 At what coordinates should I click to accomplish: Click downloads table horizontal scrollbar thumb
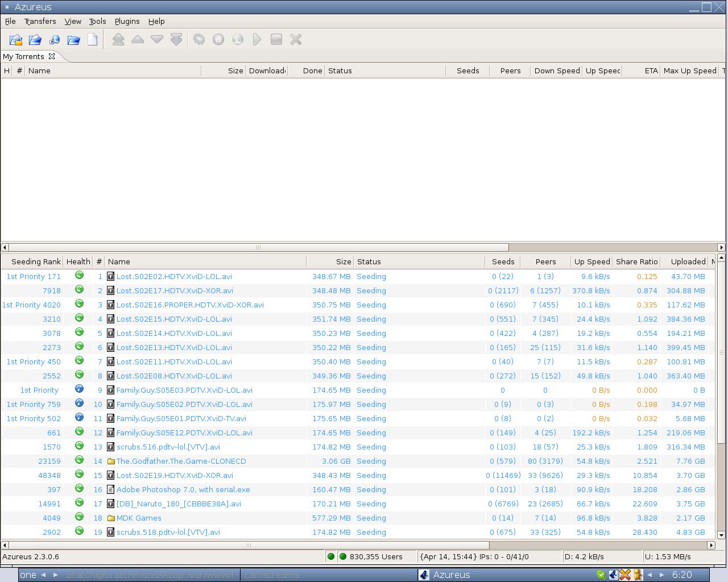tap(258, 247)
